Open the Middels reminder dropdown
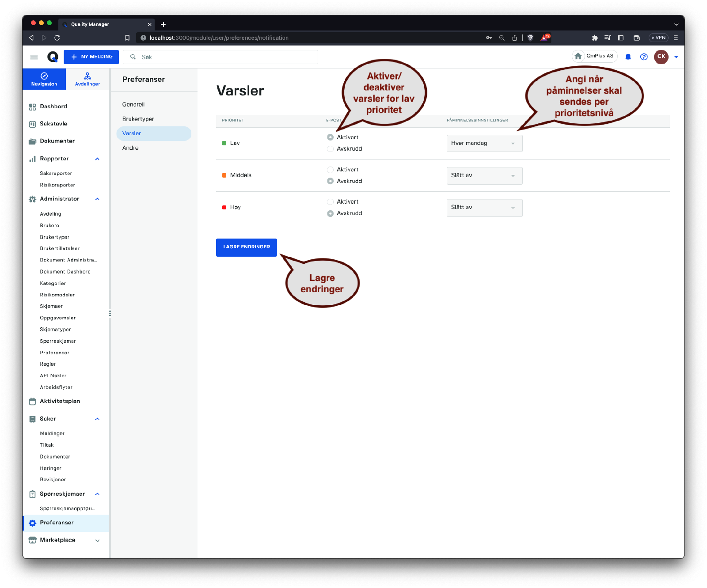The width and height of the screenshot is (707, 588). click(484, 176)
